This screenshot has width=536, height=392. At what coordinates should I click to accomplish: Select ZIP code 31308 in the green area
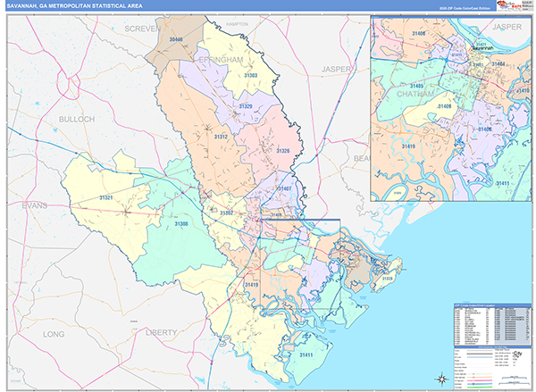[x=181, y=224]
